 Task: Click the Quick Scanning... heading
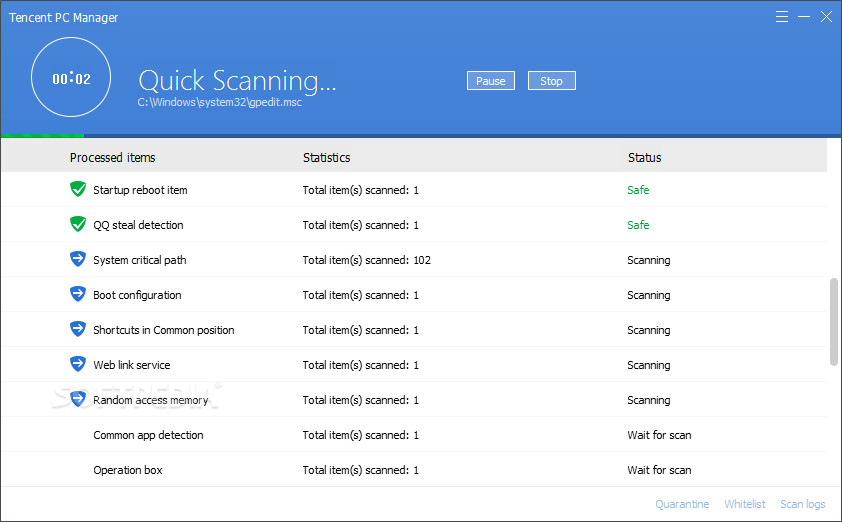click(237, 81)
